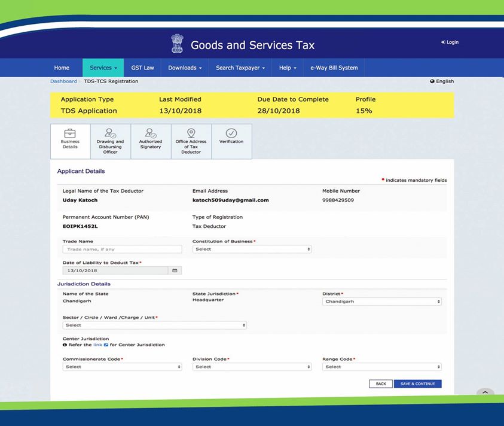Expand the Services menu
The width and height of the screenshot is (504, 426).
click(103, 68)
